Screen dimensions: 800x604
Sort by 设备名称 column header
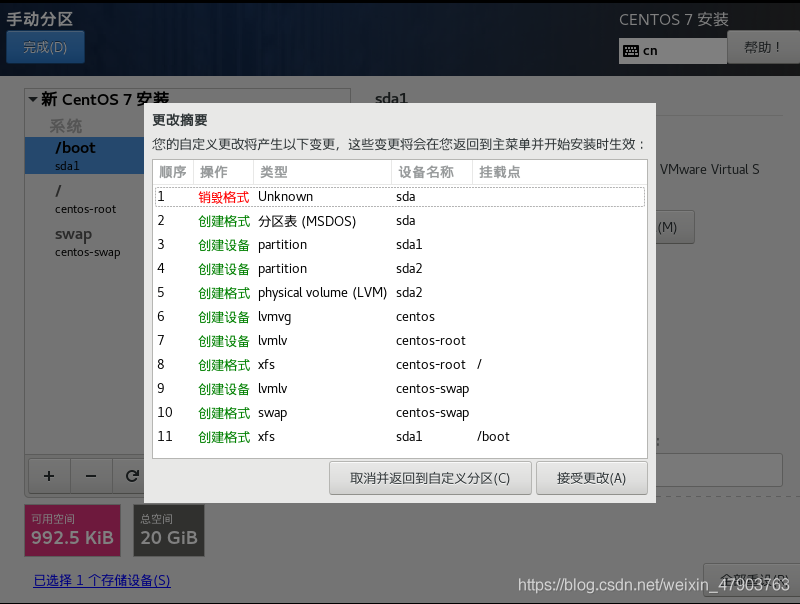[432, 172]
